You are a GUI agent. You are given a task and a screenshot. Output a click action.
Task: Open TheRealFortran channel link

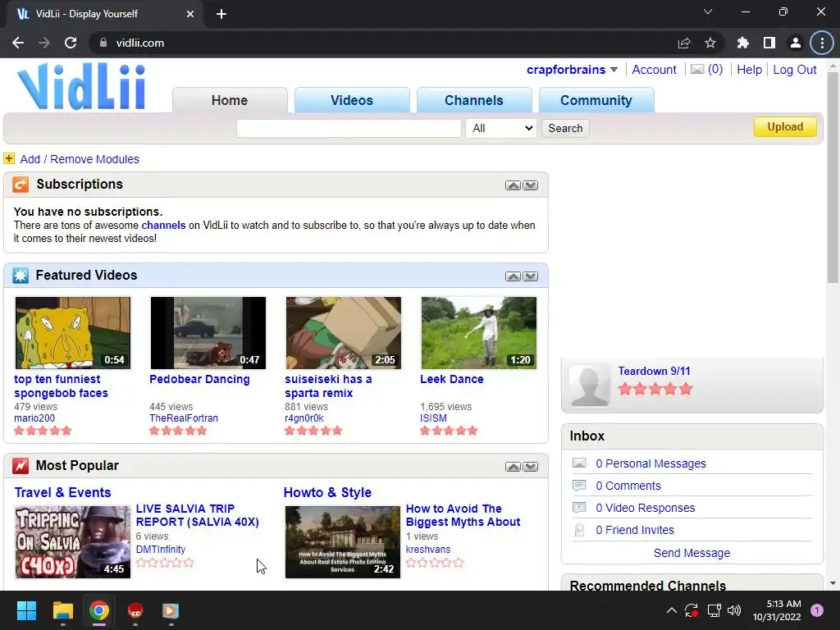pos(184,418)
